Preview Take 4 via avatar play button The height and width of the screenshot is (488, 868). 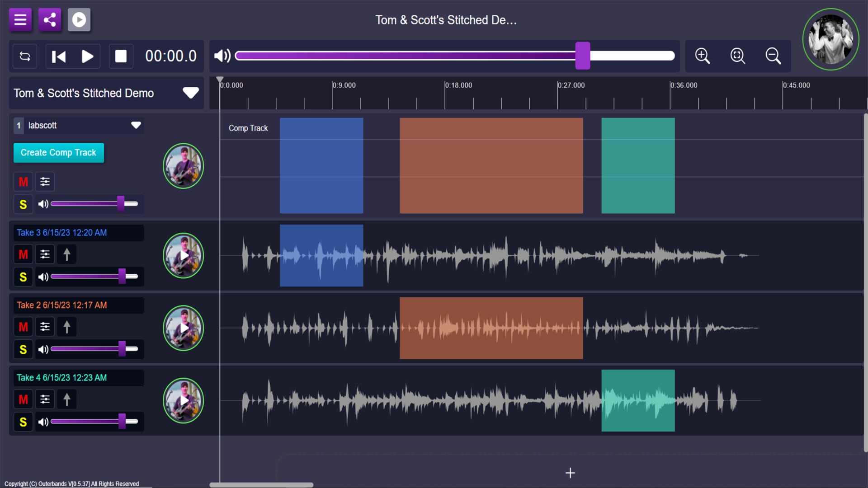point(183,400)
